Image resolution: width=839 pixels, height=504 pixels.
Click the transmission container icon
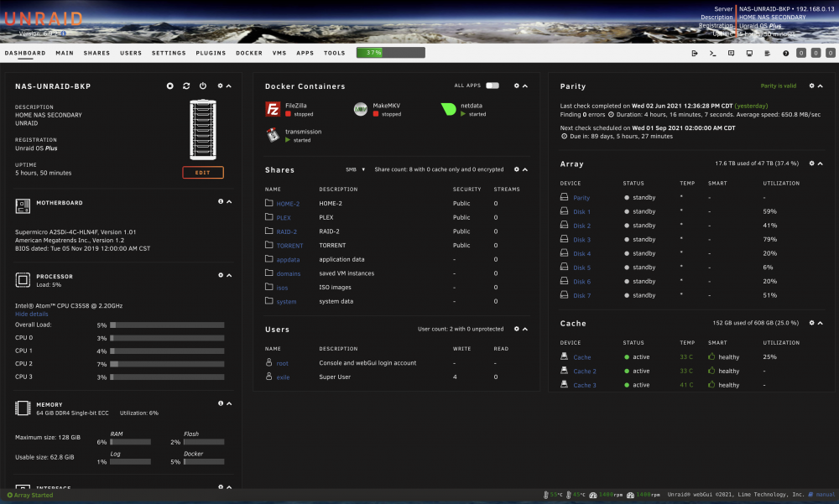tap(273, 135)
